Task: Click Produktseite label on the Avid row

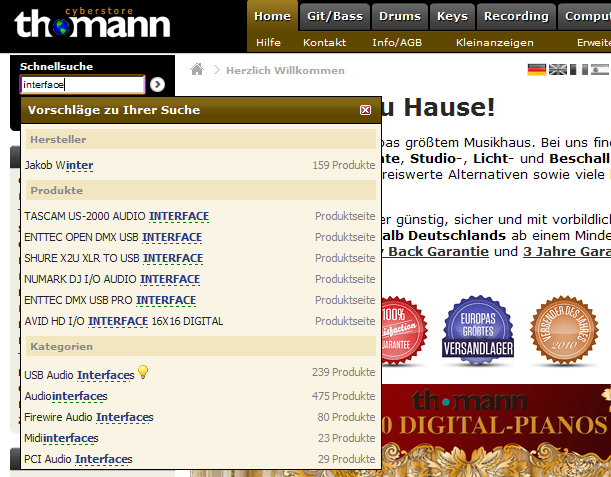Action: (x=345, y=322)
